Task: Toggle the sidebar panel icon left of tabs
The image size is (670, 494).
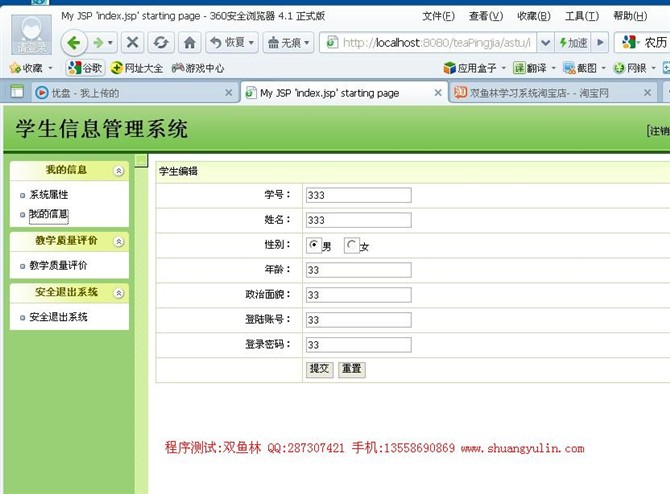Action: [x=17, y=91]
